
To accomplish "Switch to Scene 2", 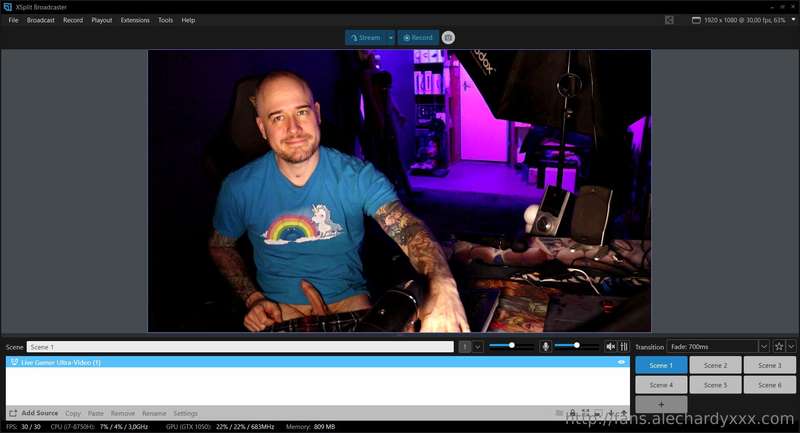I will click(715, 365).
